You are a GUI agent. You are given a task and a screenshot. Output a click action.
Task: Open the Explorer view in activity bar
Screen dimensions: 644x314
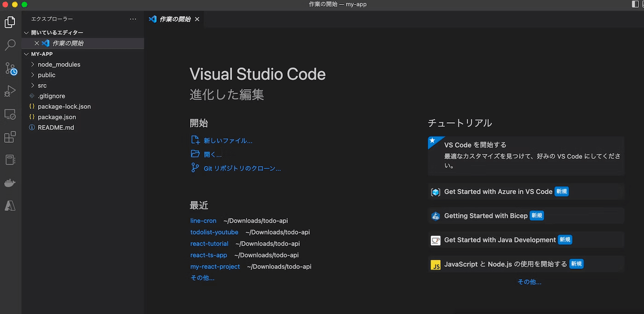coord(10,22)
